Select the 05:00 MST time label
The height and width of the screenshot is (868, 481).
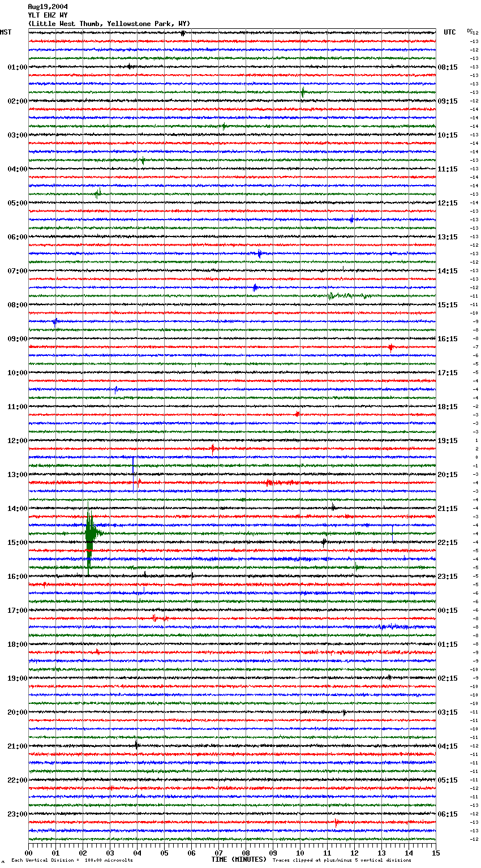click(x=18, y=203)
